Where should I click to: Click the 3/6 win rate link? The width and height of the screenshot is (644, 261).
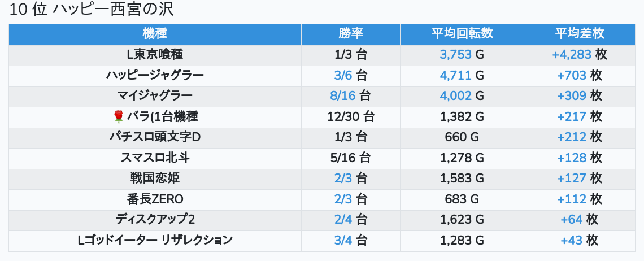pos(343,75)
